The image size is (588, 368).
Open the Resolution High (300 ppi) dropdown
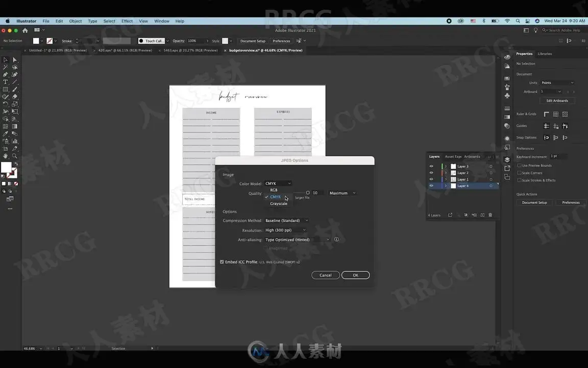(x=285, y=230)
